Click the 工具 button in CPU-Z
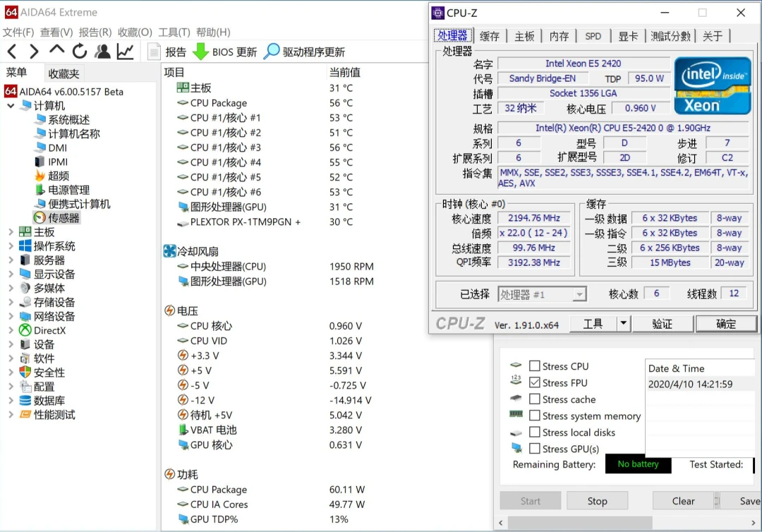The height and width of the screenshot is (532, 762). click(x=593, y=324)
